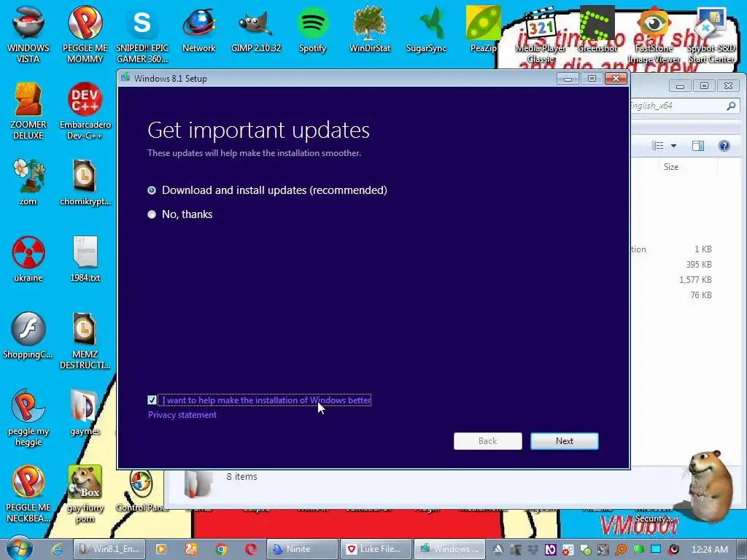Viewport: 747px width, 560px height.
Task: Switch to Ninite taskbar window
Action: click(302, 549)
